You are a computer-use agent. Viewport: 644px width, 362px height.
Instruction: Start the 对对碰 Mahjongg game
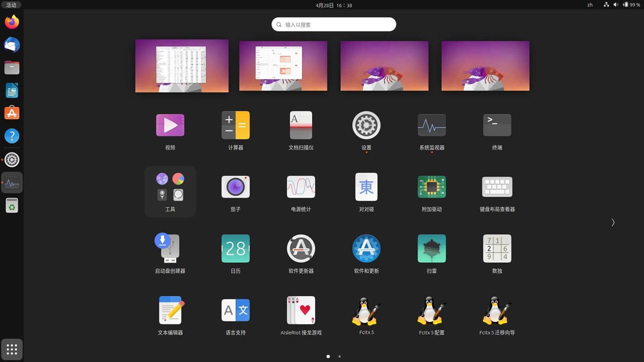tap(367, 188)
